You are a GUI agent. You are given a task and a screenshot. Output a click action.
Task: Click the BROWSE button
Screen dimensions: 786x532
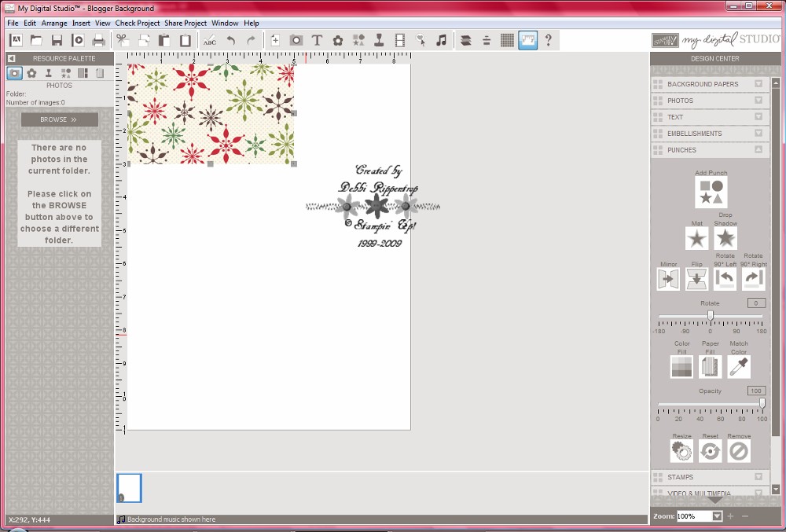click(x=59, y=119)
